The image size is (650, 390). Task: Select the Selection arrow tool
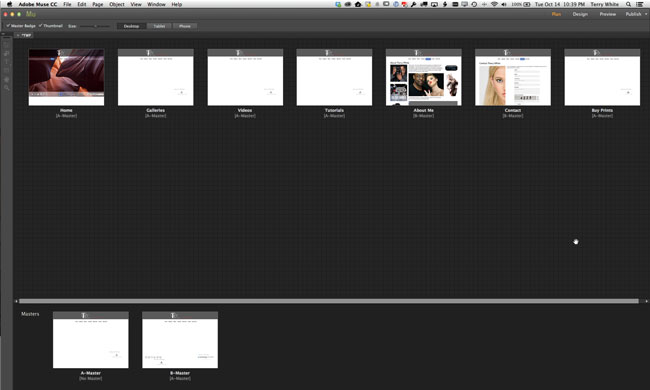[x=6, y=45]
